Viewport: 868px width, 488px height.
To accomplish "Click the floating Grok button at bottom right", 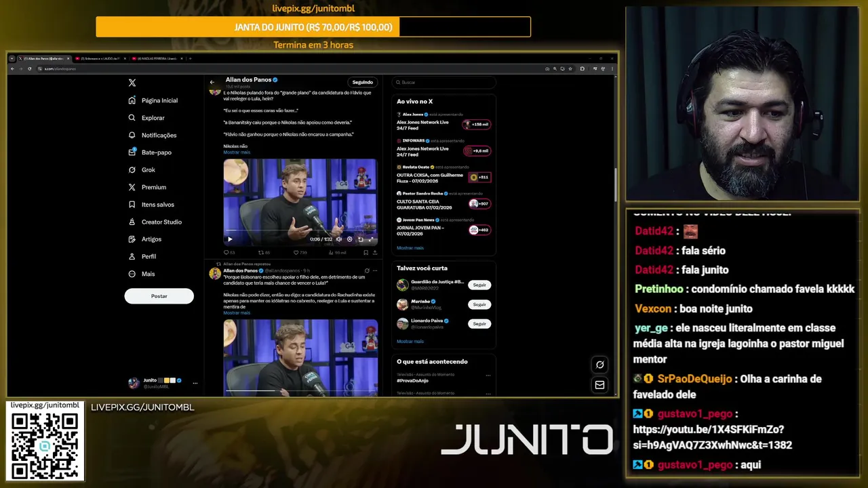I will pyautogui.click(x=599, y=365).
